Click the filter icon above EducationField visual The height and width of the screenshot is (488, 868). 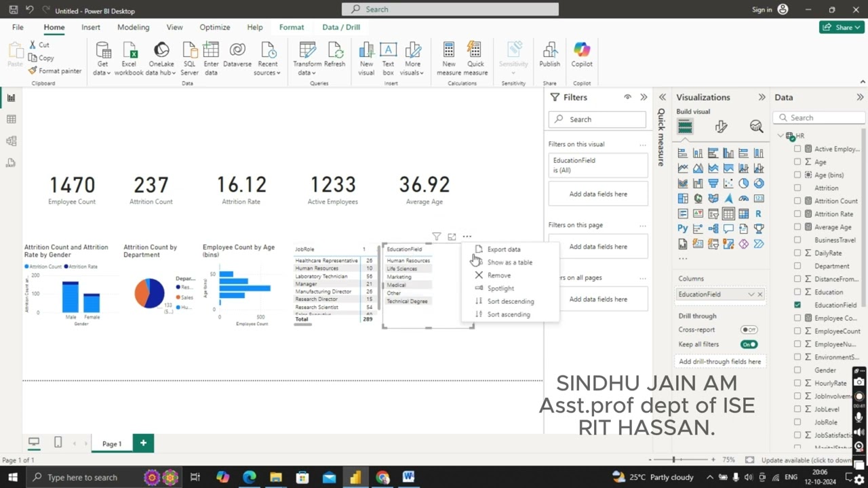[437, 237]
